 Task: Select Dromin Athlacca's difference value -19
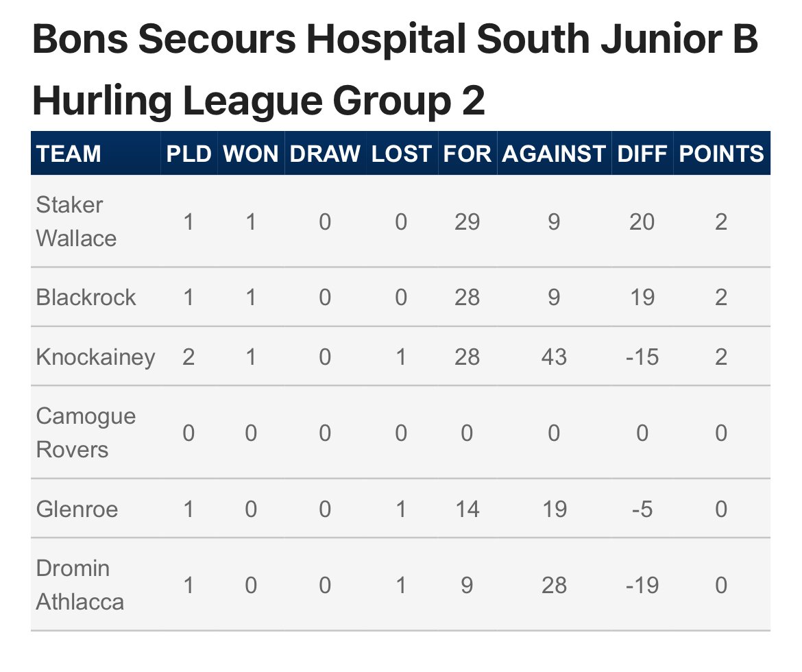point(642,586)
